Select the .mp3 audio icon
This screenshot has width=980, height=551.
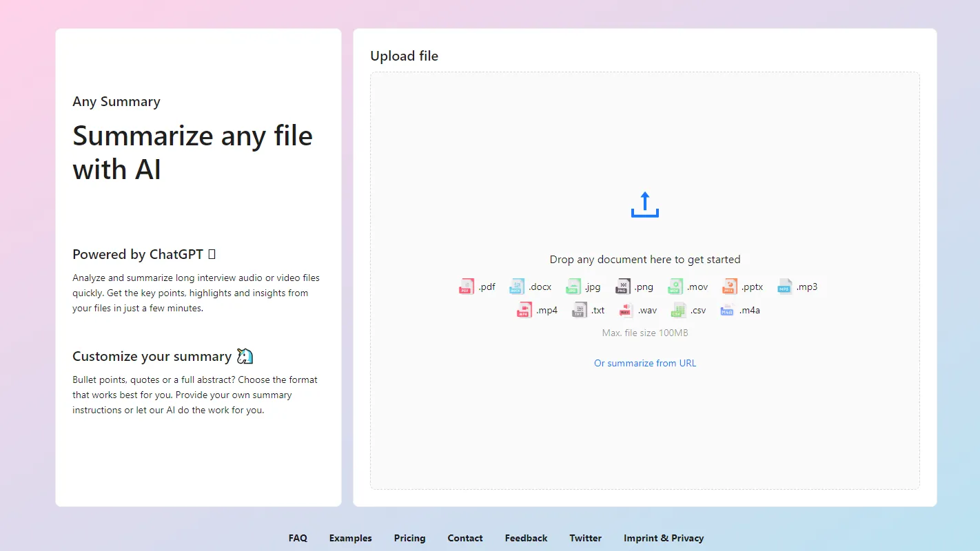coord(784,286)
